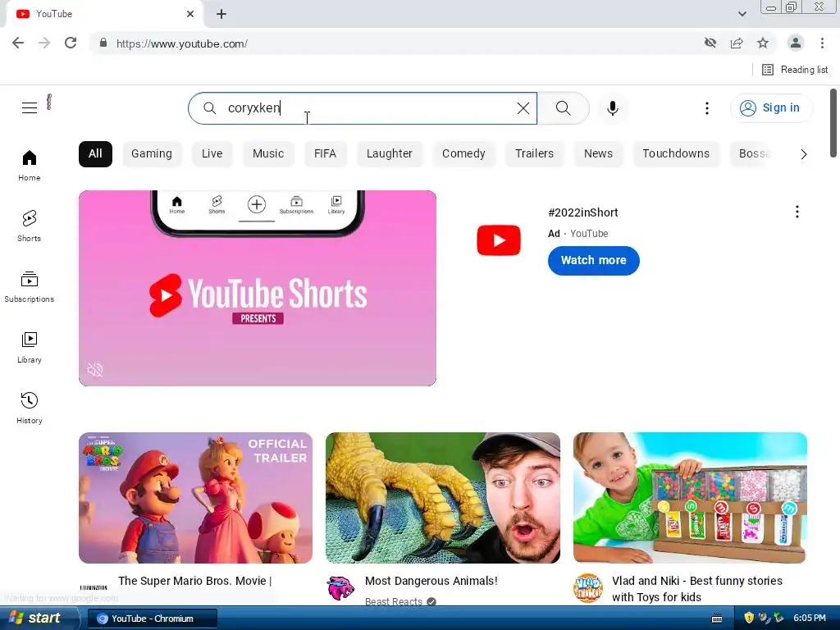
Task: Click the on-screen keyboard tray icon
Action: click(x=717, y=619)
